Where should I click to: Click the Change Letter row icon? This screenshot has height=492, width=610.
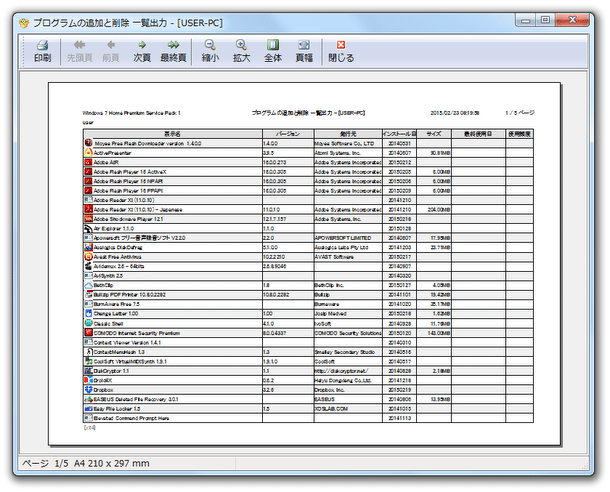(88, 313)
